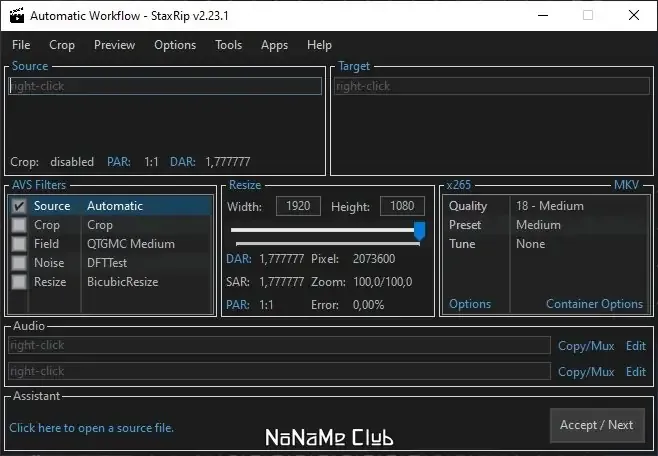Open the Tools menu

point(228,45)
